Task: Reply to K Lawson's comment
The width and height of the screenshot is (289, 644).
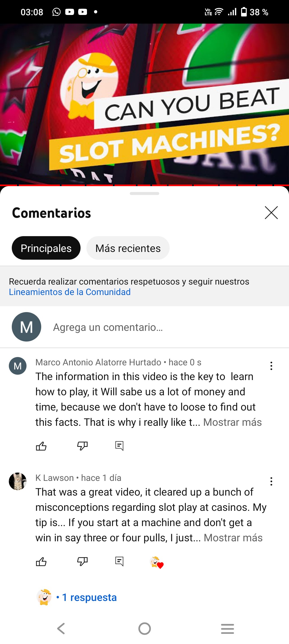Action: (x=119, y=561)
